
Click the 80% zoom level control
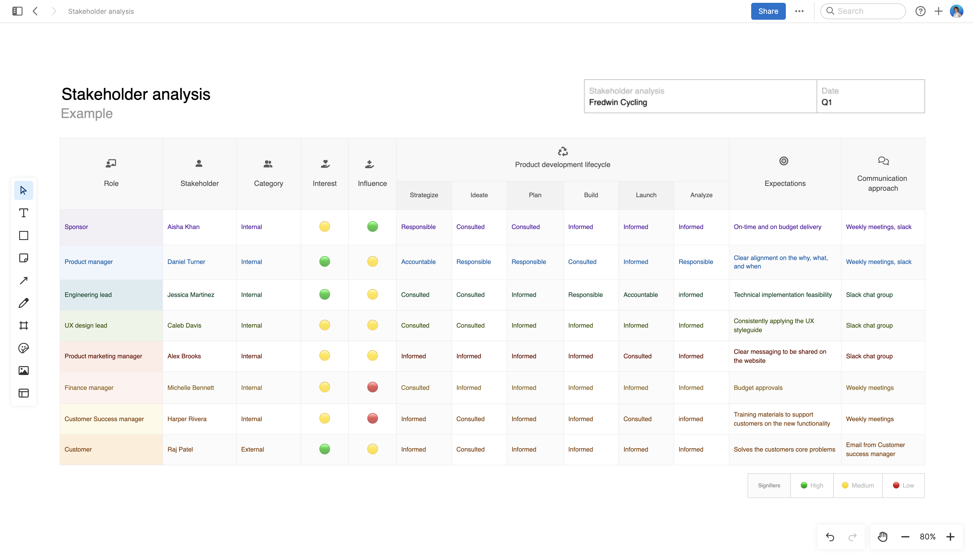pyautogui.click(x=928, y=537)
